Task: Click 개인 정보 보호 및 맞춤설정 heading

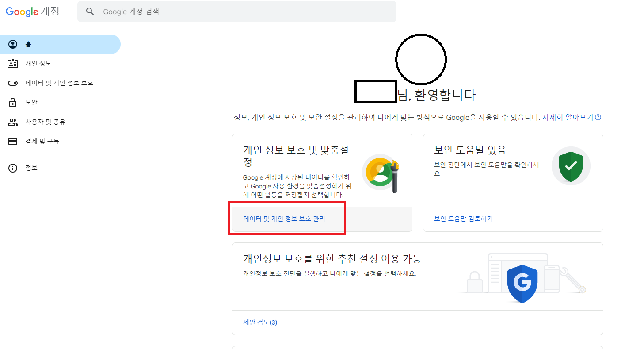Action: [x=296, y=156]
